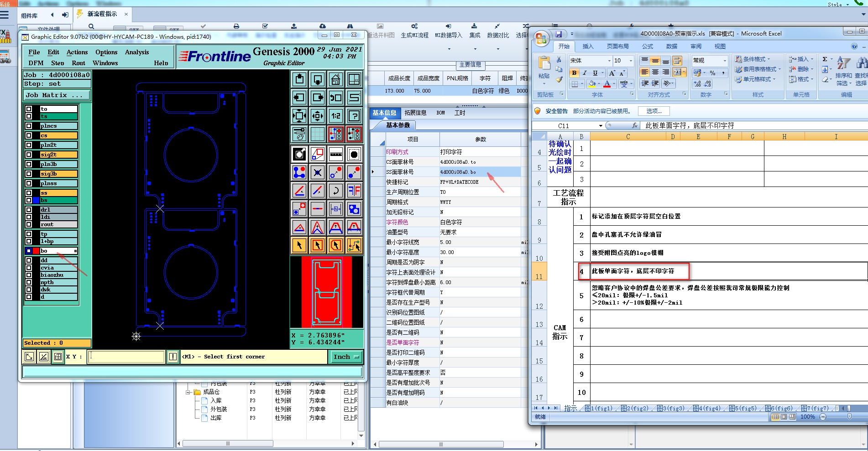Viewport: 868px width, 451px height.
Task: Click Bold in Excel ribbon
Action: (x=574, y=73)
